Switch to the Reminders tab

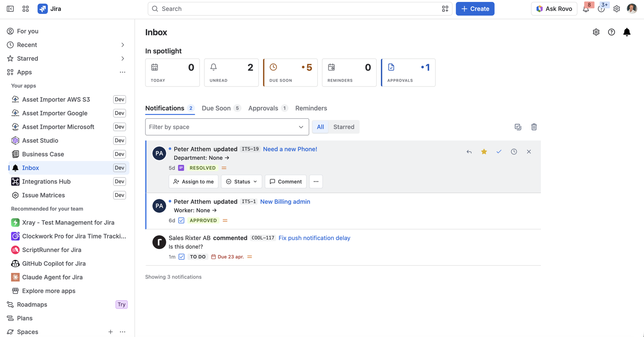311,108
